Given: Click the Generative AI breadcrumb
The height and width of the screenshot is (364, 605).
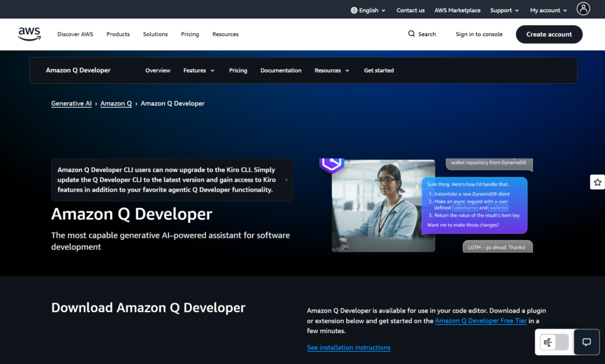Looking at the screenshot, I should (x=71, y=103).
